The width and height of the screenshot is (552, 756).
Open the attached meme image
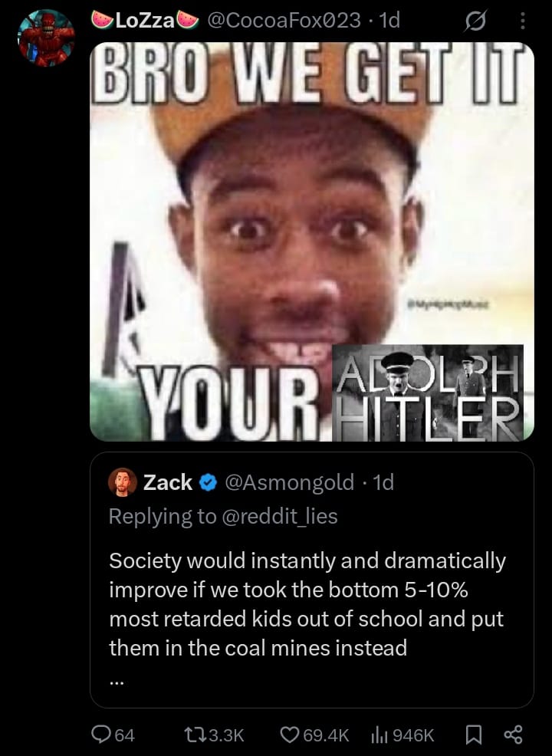point(312,242)
